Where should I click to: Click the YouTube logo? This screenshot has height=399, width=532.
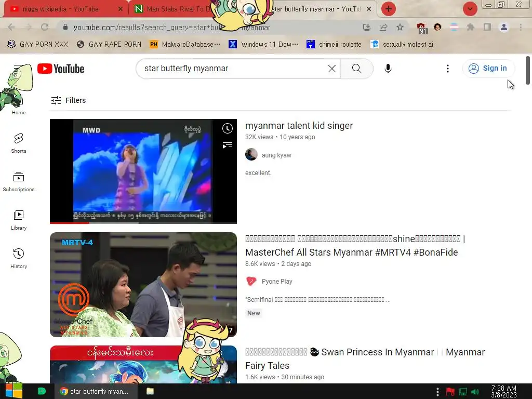pyautogui.click(x=61, y=69)
